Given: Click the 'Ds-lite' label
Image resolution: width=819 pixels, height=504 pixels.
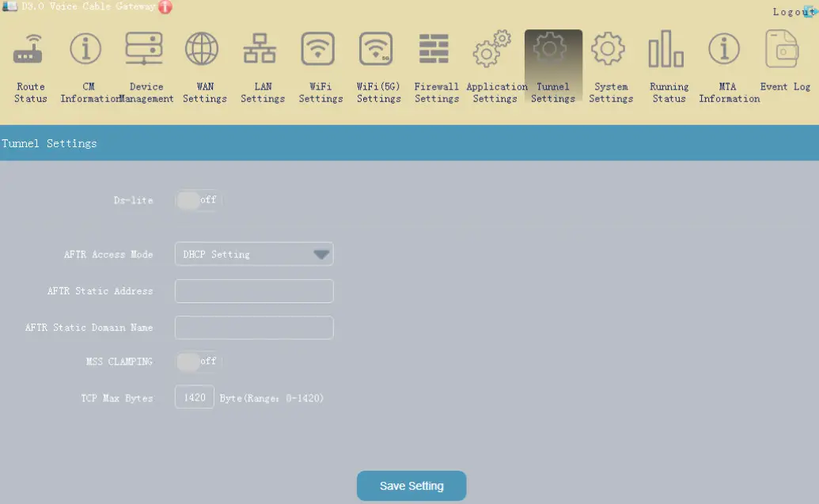Looking at the screenshot, I should (133, 200).
